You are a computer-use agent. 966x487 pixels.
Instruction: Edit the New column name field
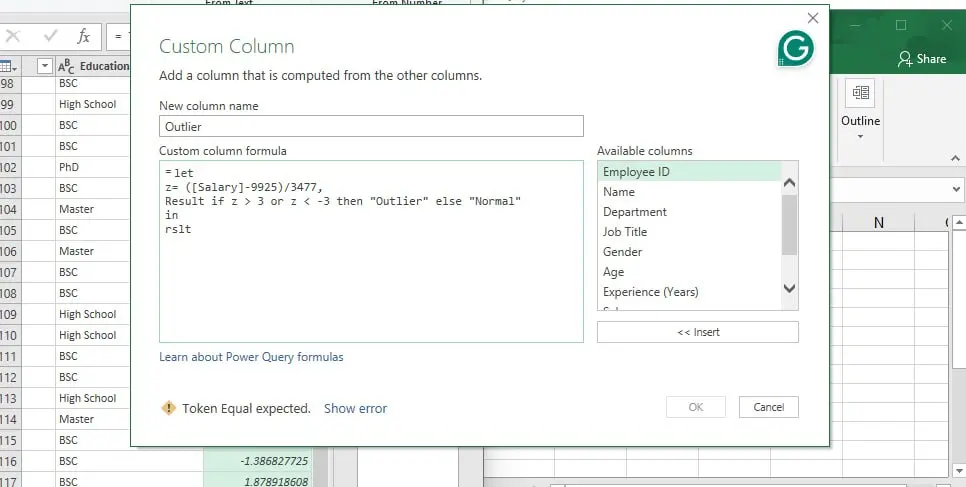pos(371,126)
